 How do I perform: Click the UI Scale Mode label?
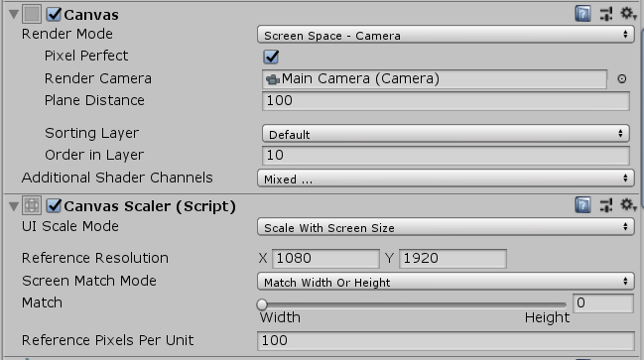[70, 226]
